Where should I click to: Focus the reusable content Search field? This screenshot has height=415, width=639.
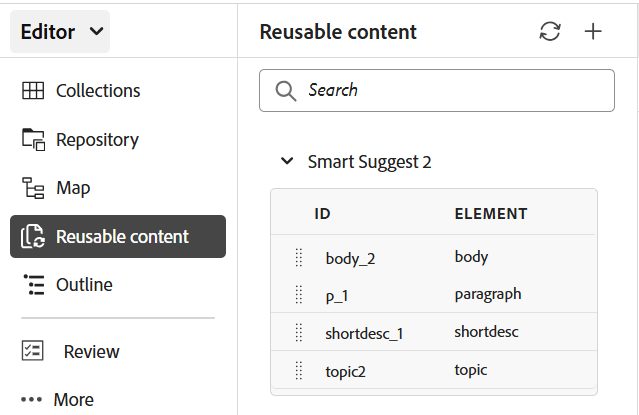(450, 91)
